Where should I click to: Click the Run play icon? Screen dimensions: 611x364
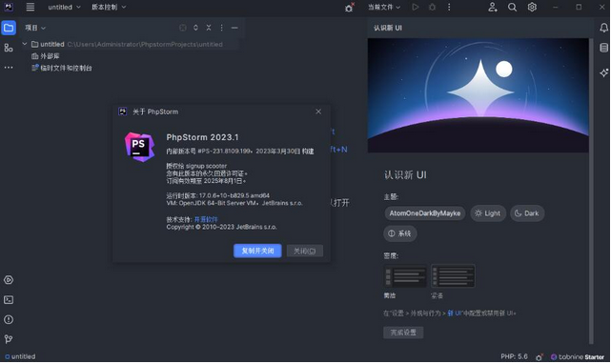[416, 7]
